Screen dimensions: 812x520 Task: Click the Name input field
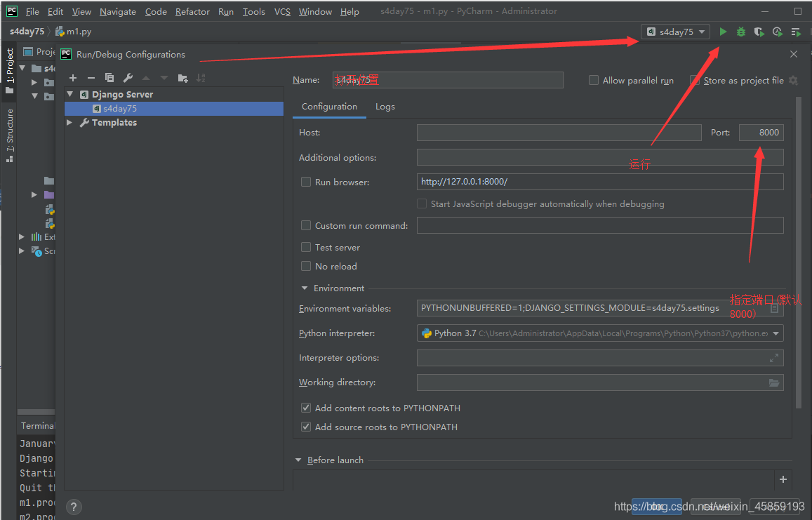(448, 80)
